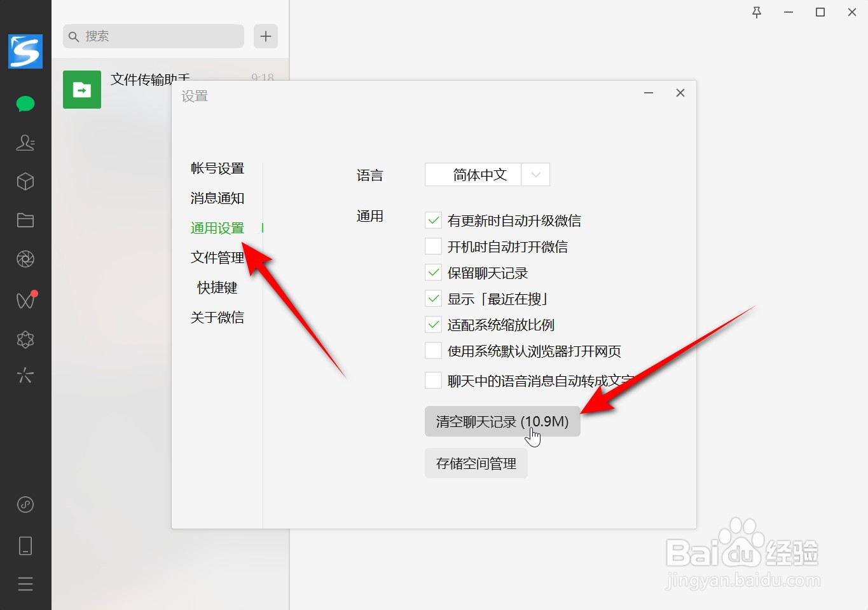Image resolution: width=868 pixels, height=610 pixels.
Task: Open the Contacts icon in the sidebar
Action: 25,142
